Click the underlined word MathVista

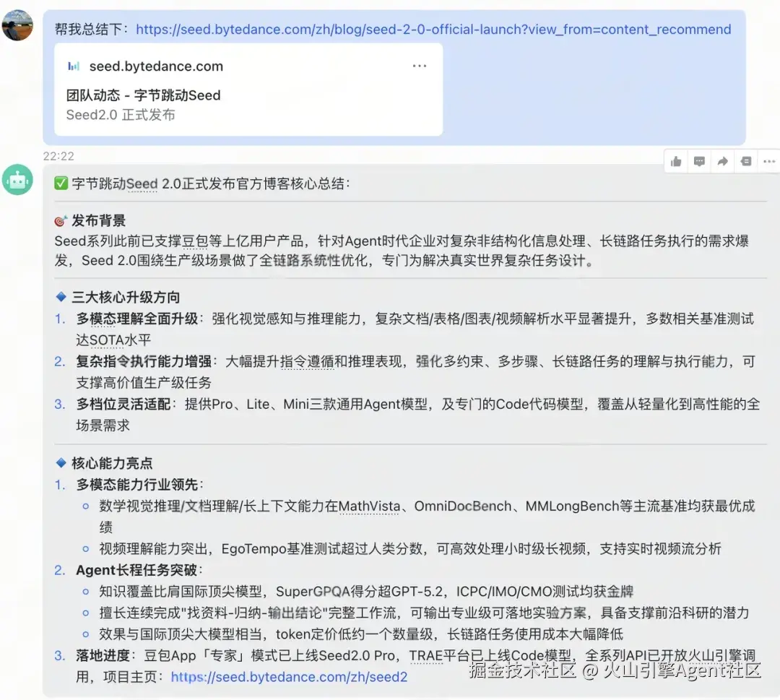click(x=370, y=506)
